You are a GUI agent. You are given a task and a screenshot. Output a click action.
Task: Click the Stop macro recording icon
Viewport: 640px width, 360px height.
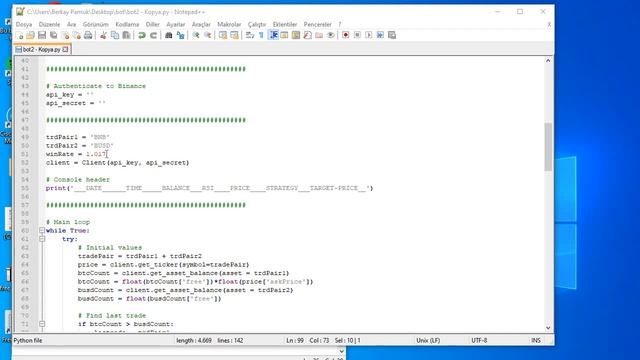click(357, 36)
